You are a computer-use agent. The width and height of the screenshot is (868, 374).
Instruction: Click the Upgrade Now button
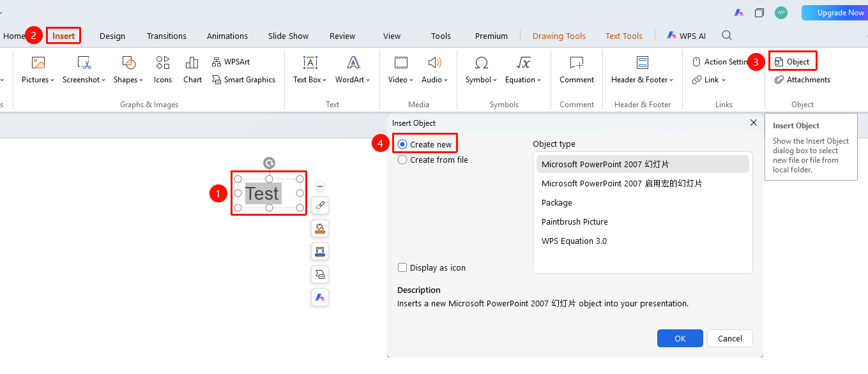(x=835, y=13)
